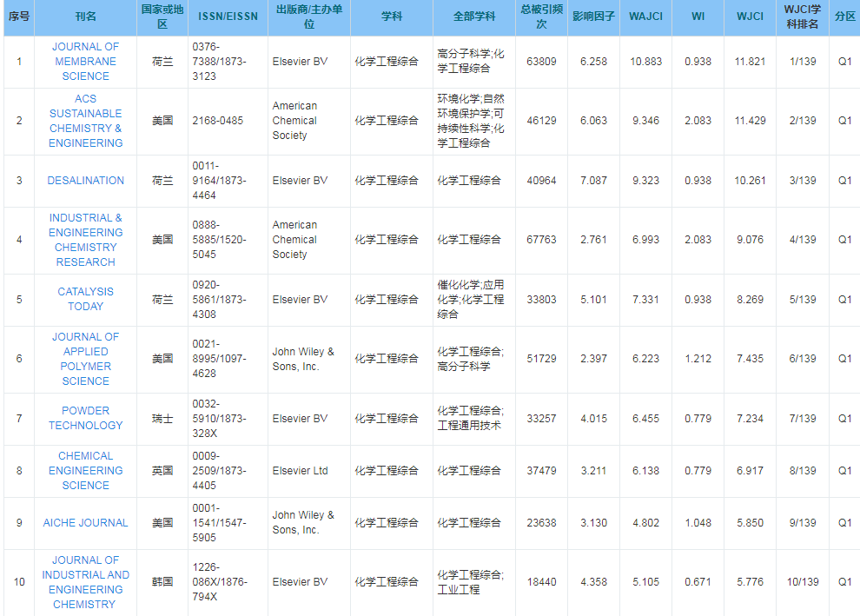Open JOURNAL OF APPLIED POLYMER SCIENCE link

(85, 359)
